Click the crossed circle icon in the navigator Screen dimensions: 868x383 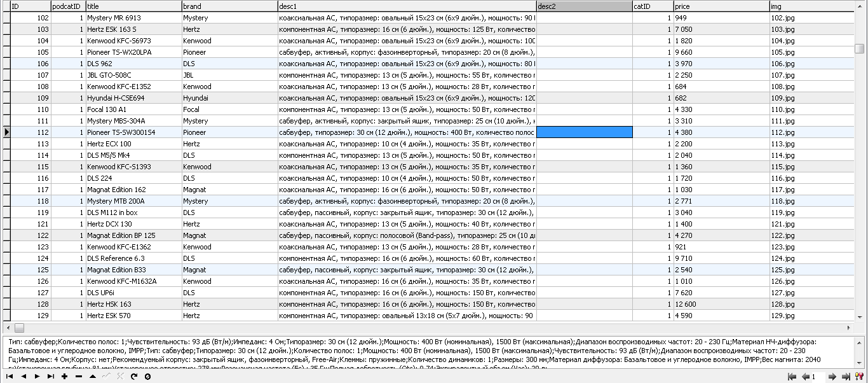[x=147, y=377]
